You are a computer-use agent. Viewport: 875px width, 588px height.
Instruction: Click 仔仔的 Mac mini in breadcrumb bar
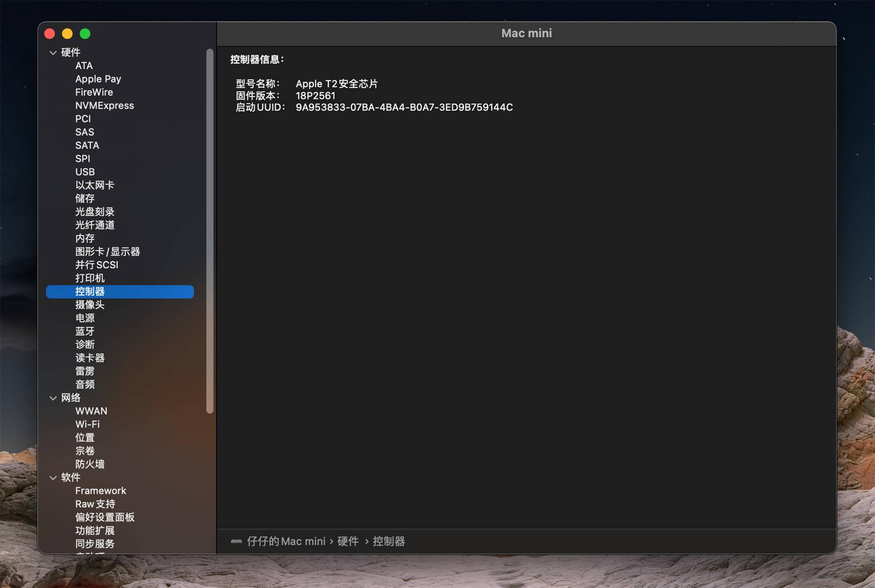(286, 541)
